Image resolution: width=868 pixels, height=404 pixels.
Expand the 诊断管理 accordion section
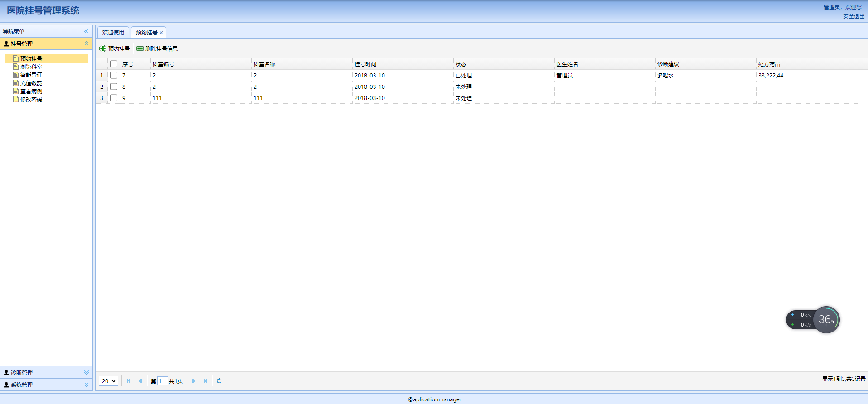coord(86,372)
